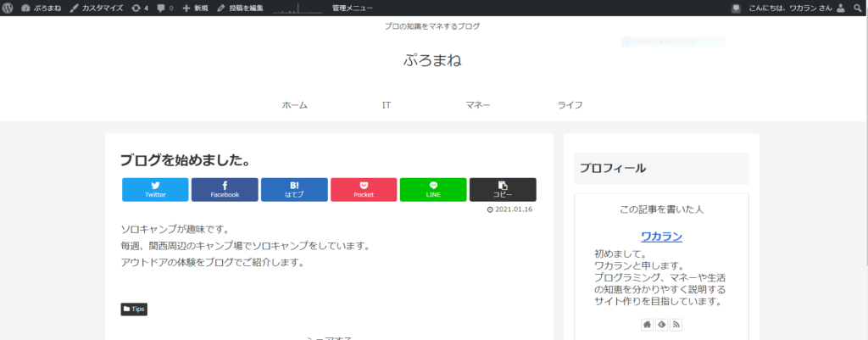Copy the post URL with コピー

503,189
